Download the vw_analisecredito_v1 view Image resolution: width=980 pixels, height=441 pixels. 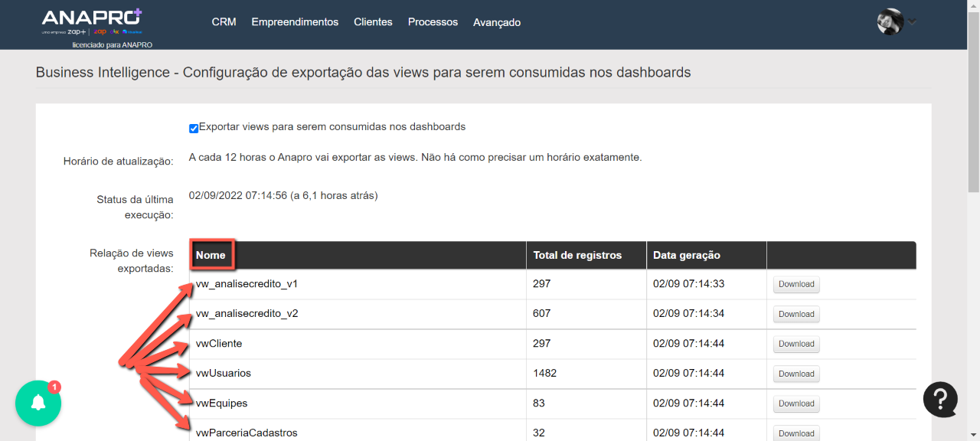point(796,284)
